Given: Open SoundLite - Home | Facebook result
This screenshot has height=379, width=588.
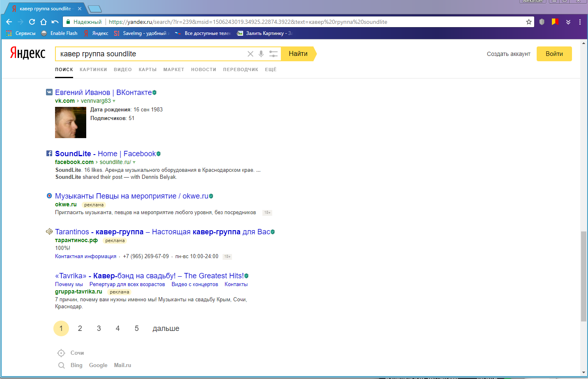Looking at the screenshot, I should [x=106, y=154].
